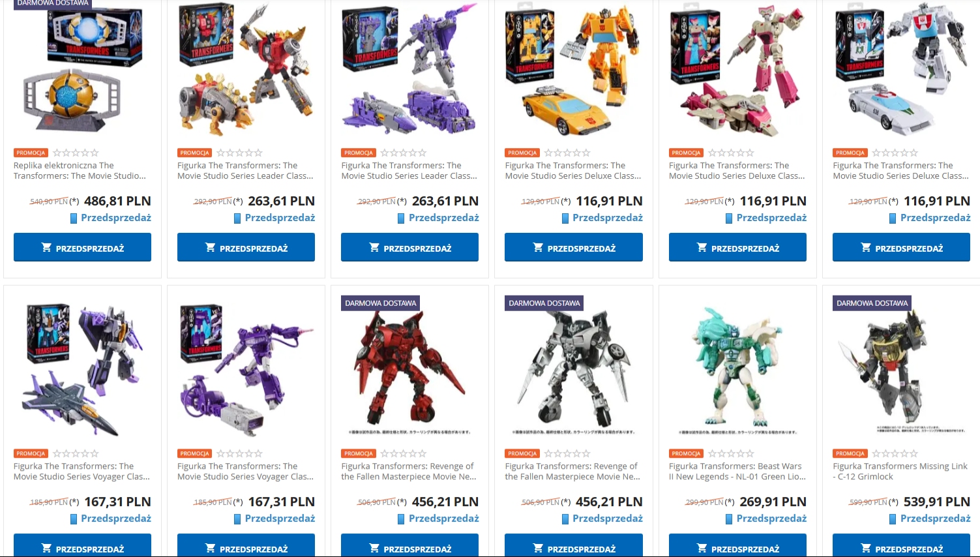Click Przedsprzedaż button under 456,21 PLN red figure

(x=409, y=546)
